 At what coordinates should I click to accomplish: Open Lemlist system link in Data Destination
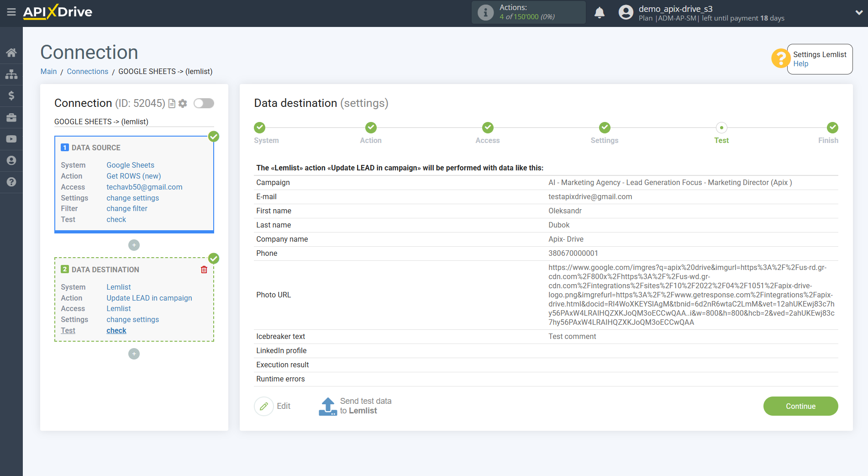pyautogui.click(x=119, y=287)
